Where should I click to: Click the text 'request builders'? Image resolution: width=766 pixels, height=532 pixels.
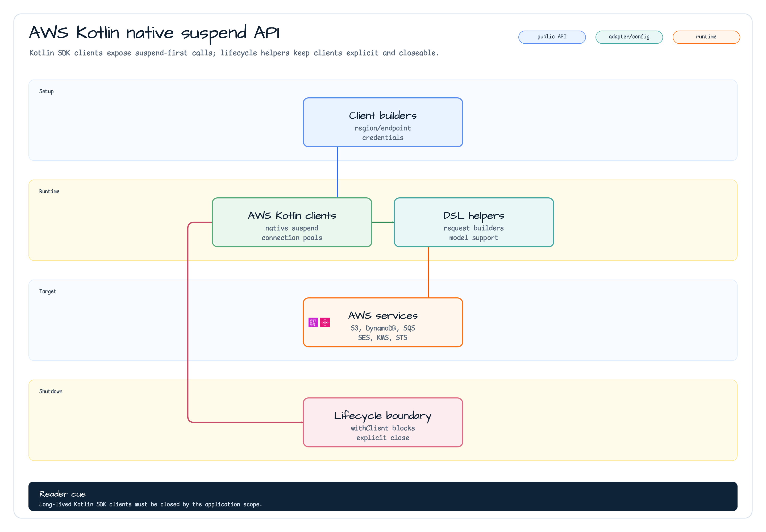pos(474,228)
